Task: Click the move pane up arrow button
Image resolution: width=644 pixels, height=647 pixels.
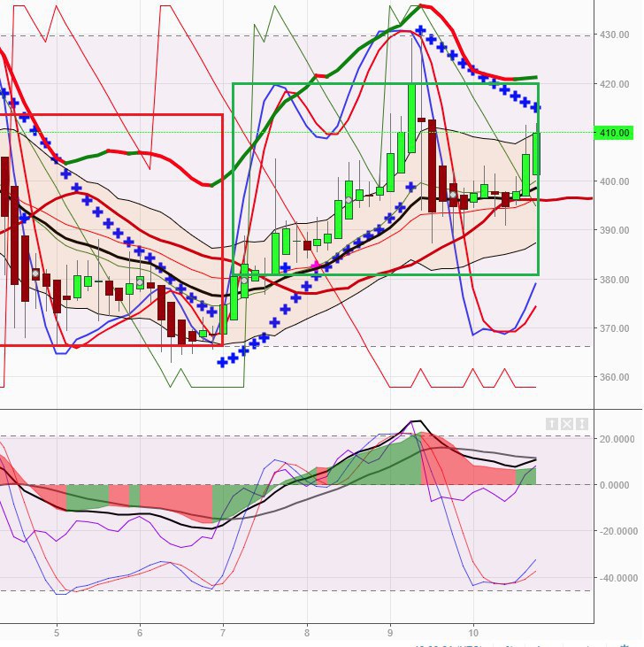Action: 552,424
